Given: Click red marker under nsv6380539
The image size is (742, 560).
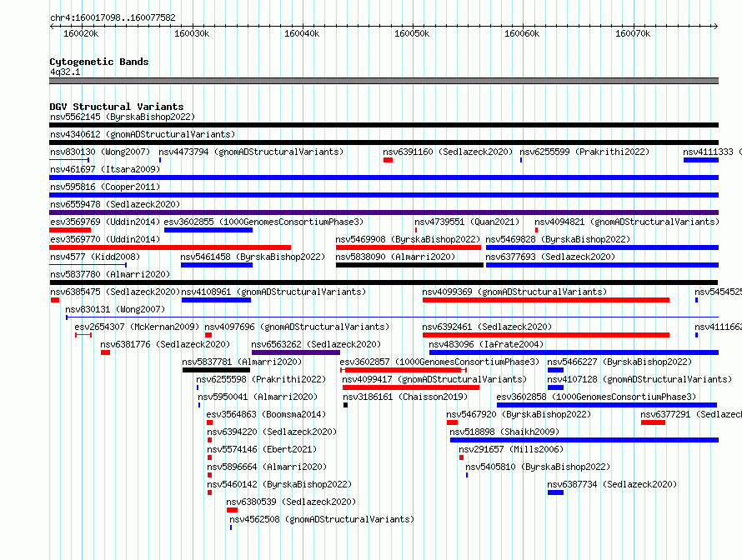Looking at the screenshot, I should coord(232,510).
